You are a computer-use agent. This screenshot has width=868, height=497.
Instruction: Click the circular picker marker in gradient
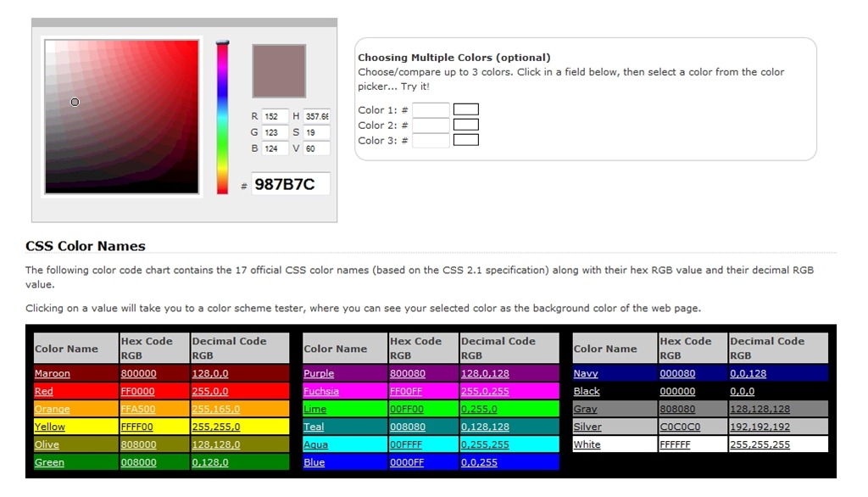pyautogui.click(x=75, y=102)
